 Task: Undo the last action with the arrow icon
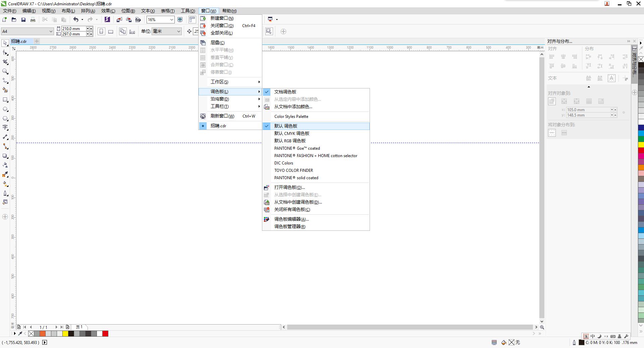[76, 20]
